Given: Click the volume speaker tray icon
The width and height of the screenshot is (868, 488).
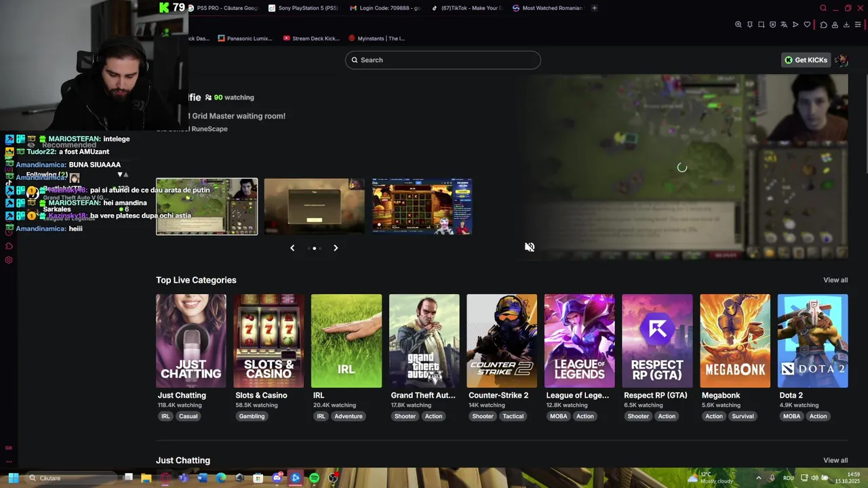Looking at the screenshot, I should [814, 478].
